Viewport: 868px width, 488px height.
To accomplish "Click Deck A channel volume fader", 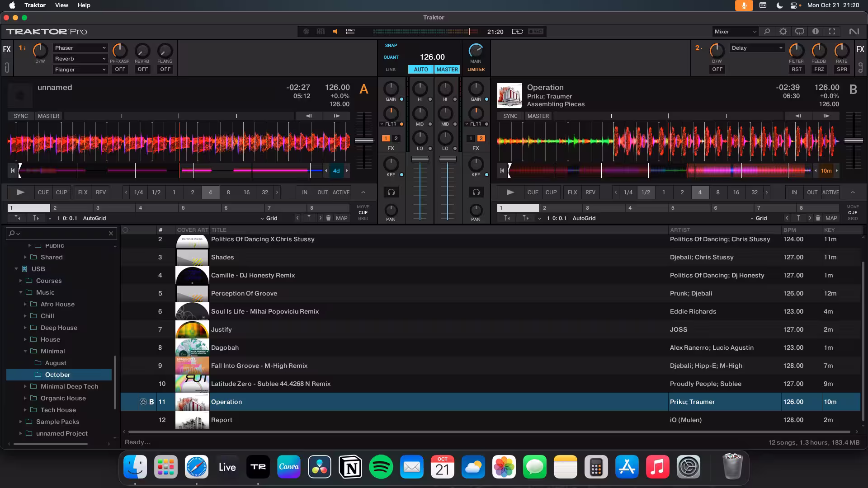I will pos(420,160).
